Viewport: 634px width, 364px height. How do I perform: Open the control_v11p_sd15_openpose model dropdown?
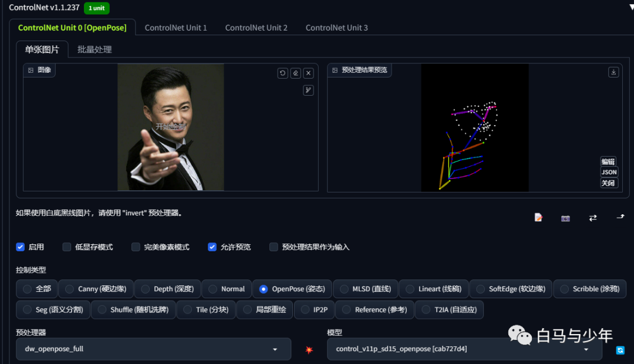click(x=464, y=349)
